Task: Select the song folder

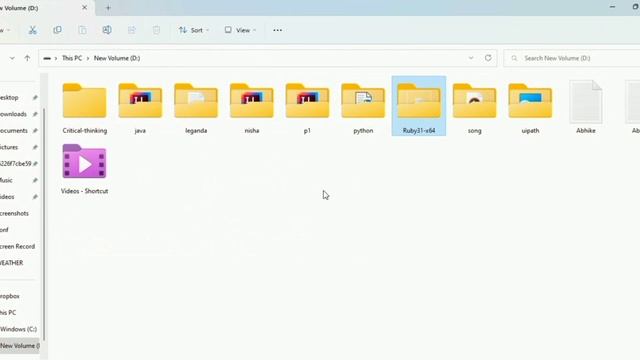Action: [x=474, y=107]
